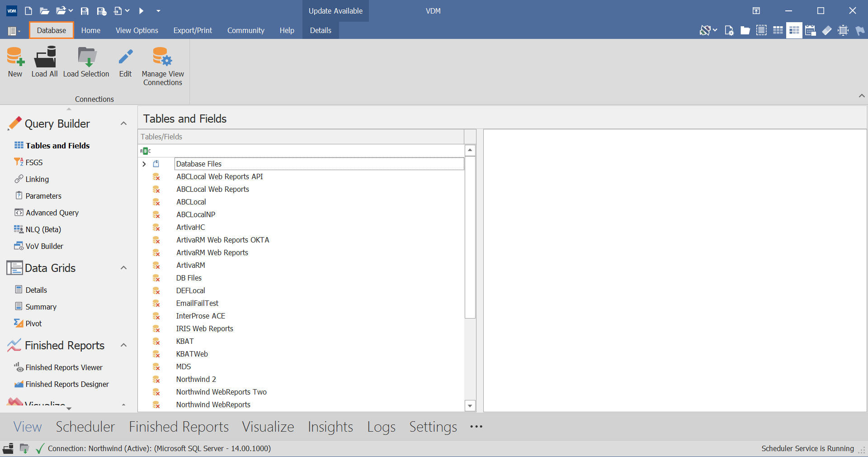Click the status bar load-all database folder icon
Image resolution: width=868 pixels, height=457 pixels.
[8, 448]
